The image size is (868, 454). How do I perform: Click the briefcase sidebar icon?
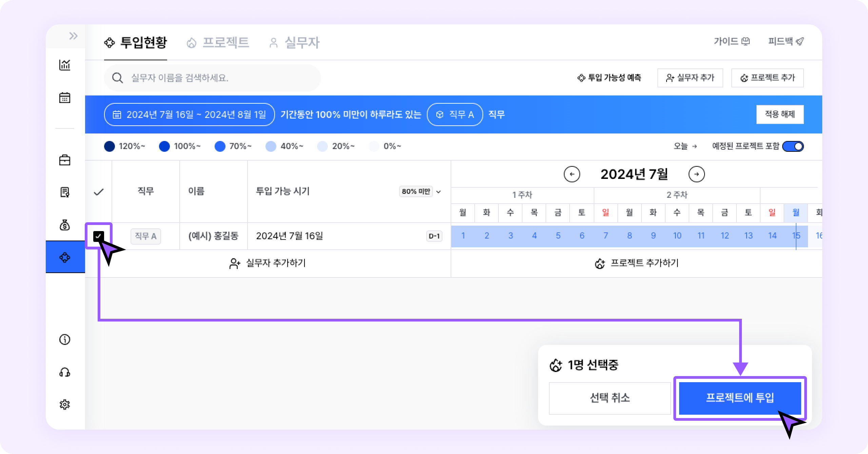click(65, 160)
